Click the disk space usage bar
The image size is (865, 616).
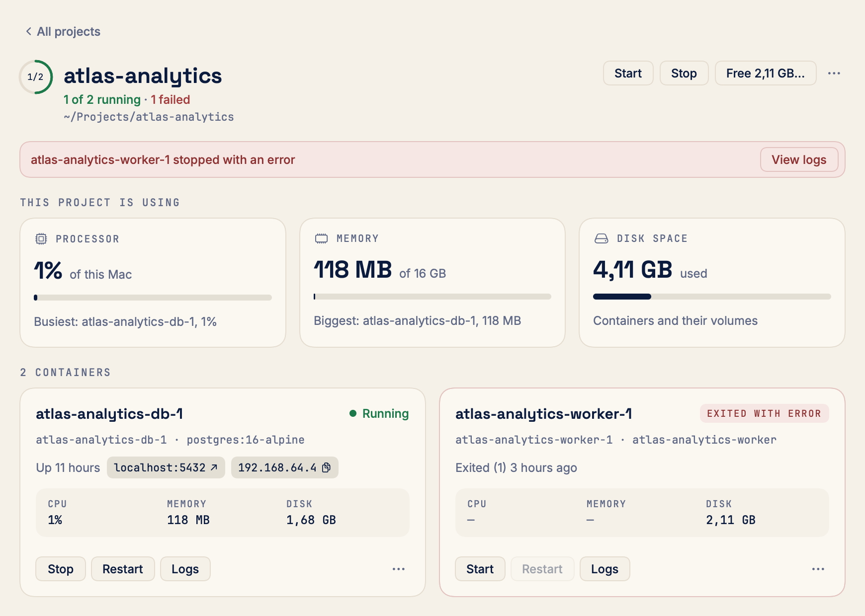(x=712, y=297)
